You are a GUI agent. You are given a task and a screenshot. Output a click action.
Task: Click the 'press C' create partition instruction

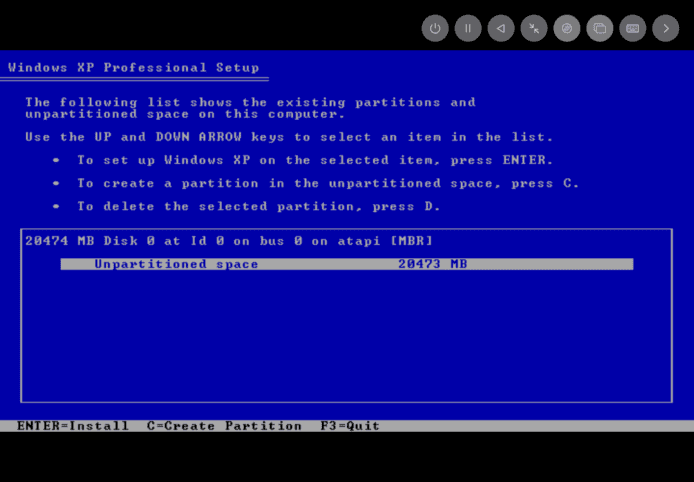tap(328, 183)
